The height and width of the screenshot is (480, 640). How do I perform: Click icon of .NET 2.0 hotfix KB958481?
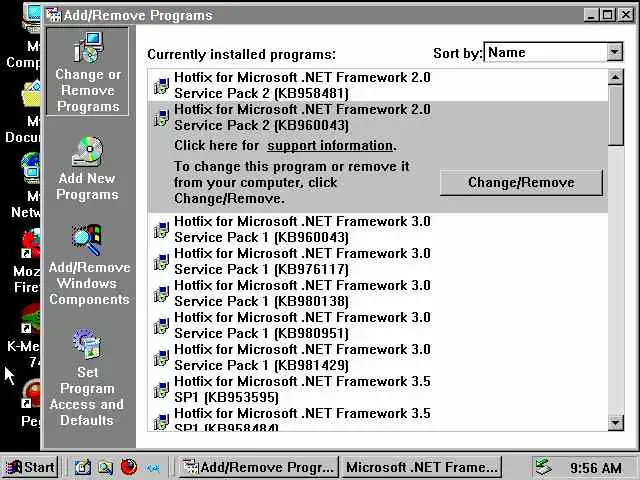coord(161,86)
